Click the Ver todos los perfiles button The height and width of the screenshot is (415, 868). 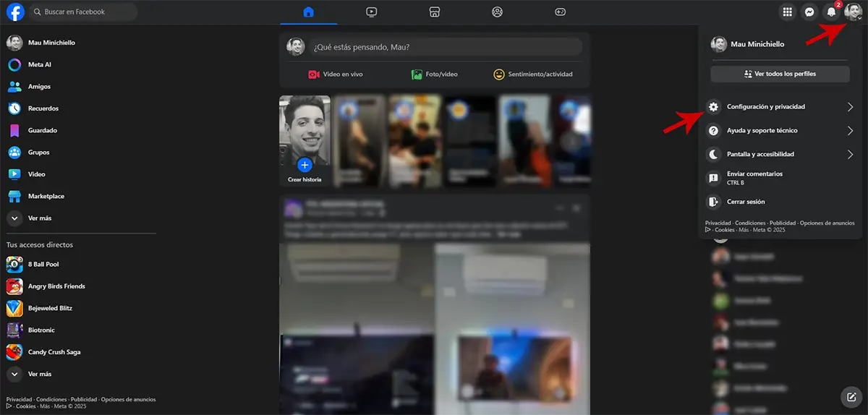click(779, 74)
